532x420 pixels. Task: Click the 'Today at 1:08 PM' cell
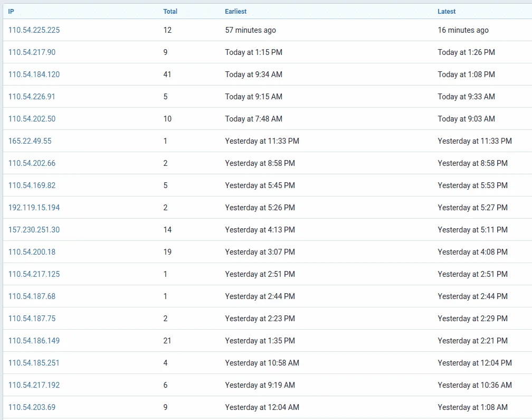[466, 74]
